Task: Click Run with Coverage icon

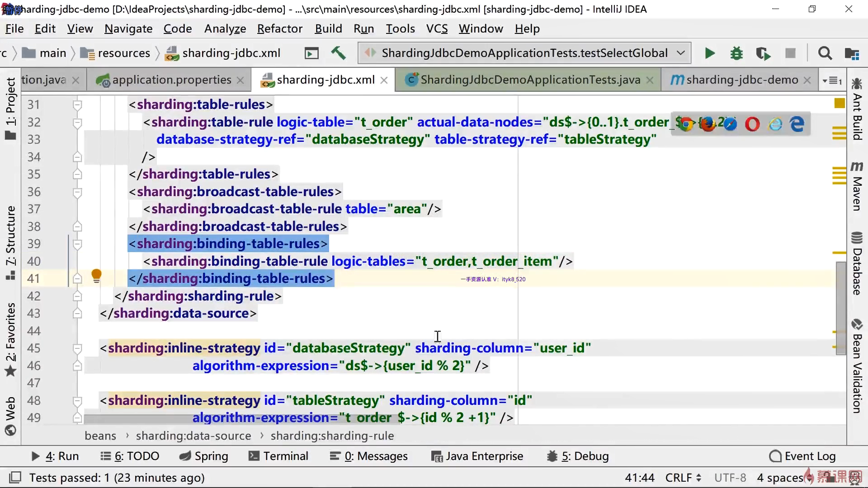Action: [x=763, y=53]
